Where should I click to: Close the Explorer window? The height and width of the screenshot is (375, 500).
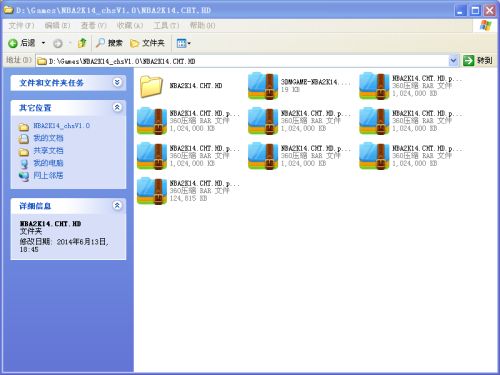click(490, 10)
